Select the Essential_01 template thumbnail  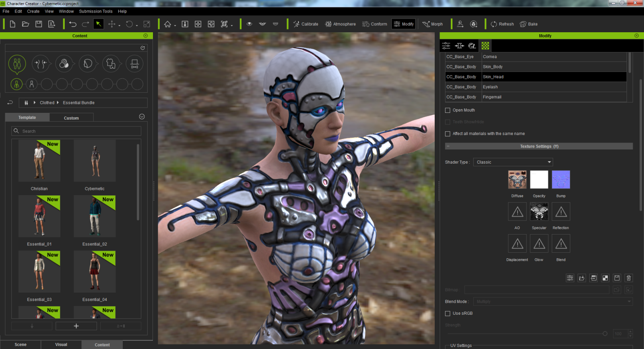click(x=39, y=216)
